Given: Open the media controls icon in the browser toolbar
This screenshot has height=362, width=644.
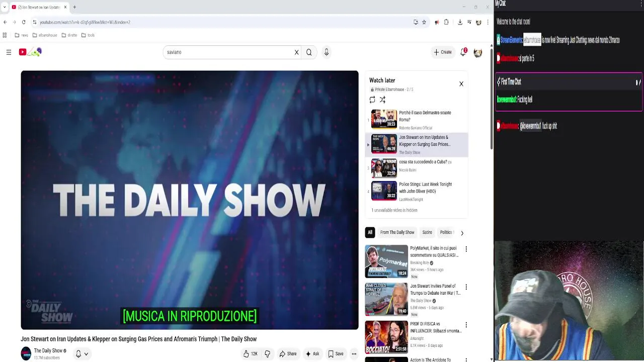Looking at the screenshot, I should click(469, 22).
